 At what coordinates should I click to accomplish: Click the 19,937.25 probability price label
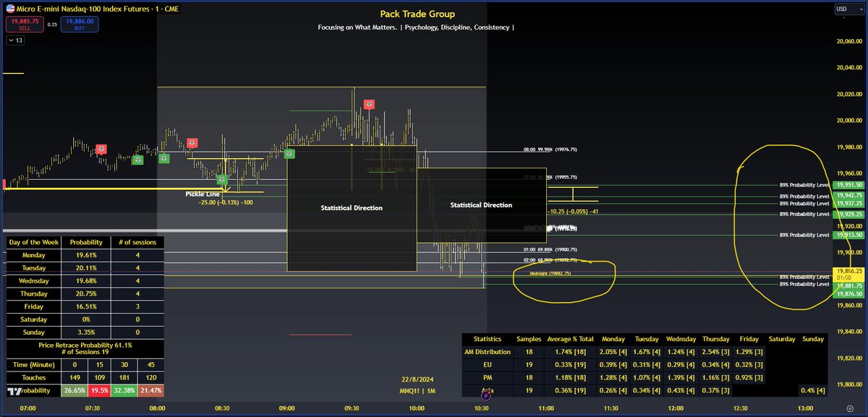coord(849,204)
